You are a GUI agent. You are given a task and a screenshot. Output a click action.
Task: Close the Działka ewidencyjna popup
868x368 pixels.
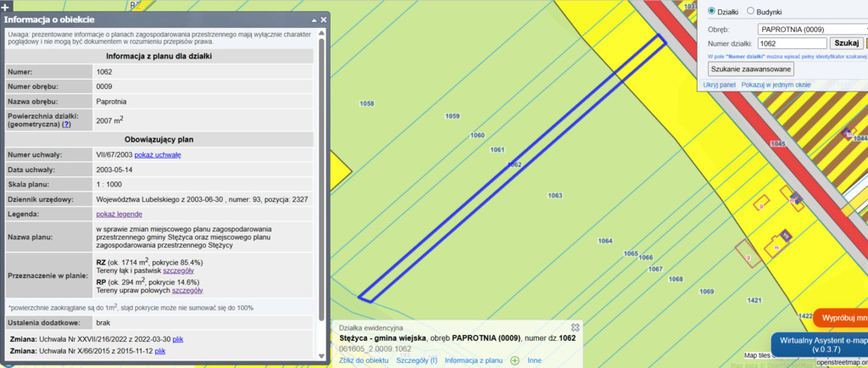(575, 327)
